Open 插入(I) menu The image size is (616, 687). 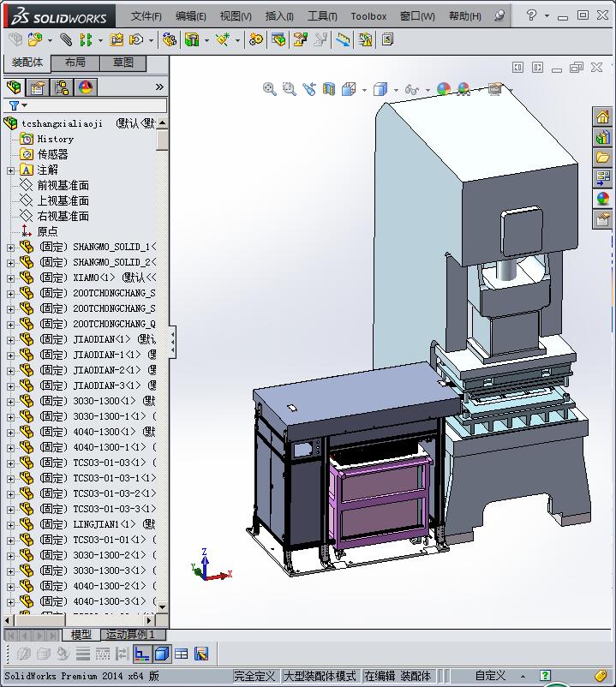pos(279,16)
